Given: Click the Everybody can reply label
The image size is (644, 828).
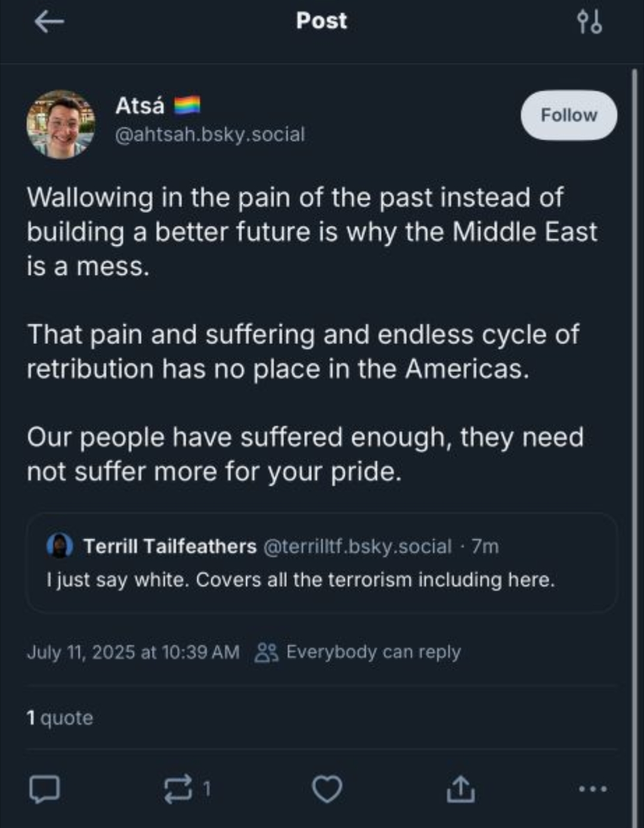Looking at the screenshot, I should pyautogui.click(x=373, y=652).
